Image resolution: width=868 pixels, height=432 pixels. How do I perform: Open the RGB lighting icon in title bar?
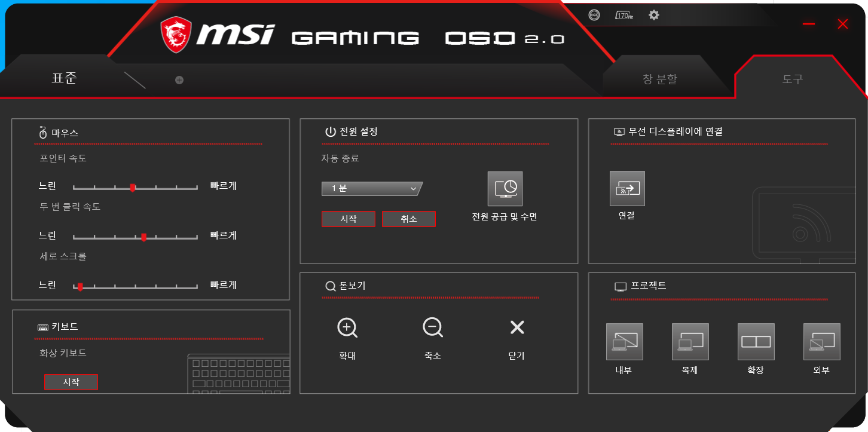(594, 16)
